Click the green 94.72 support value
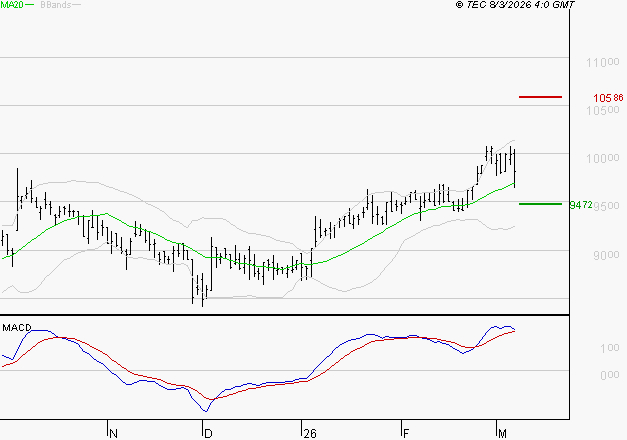Screen dimensions: 627x440 tap(581, 205)
